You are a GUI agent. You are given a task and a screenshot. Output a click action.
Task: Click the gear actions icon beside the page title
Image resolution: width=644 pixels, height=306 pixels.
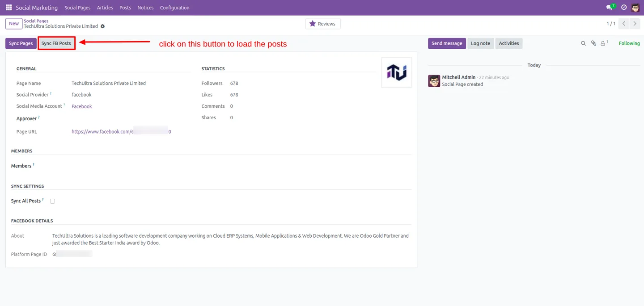point(103,26)
